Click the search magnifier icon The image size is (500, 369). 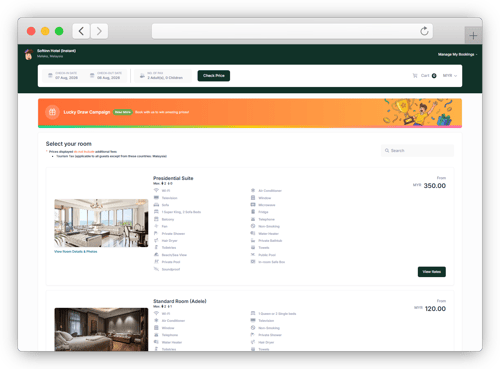coord(387,151)
